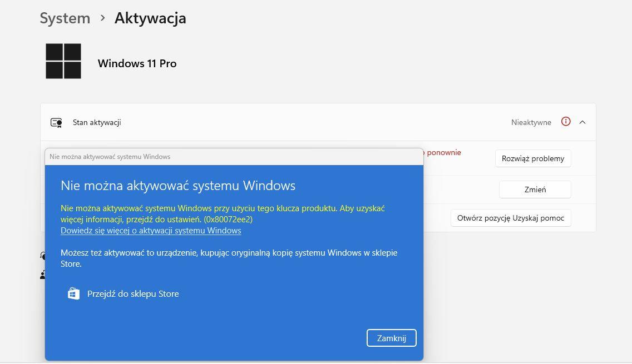Click the activation status certificate icon
This screenshot has width=632, height=364.
pos(56,122)
